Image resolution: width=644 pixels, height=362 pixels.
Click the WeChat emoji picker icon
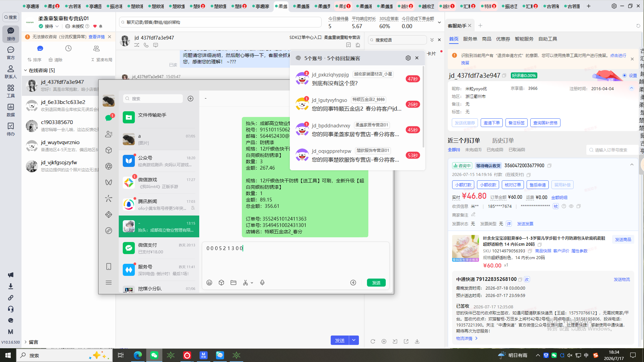click(209, 283)
